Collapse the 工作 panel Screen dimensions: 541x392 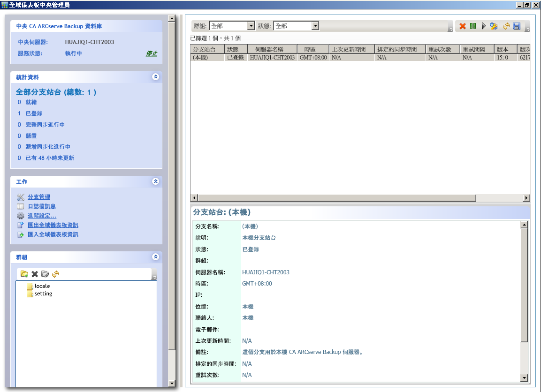click(156, 181)
